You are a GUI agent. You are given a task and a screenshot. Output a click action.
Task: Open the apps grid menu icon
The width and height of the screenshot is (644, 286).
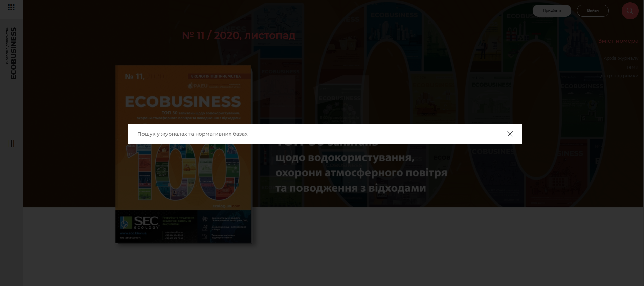coord(11,7)
